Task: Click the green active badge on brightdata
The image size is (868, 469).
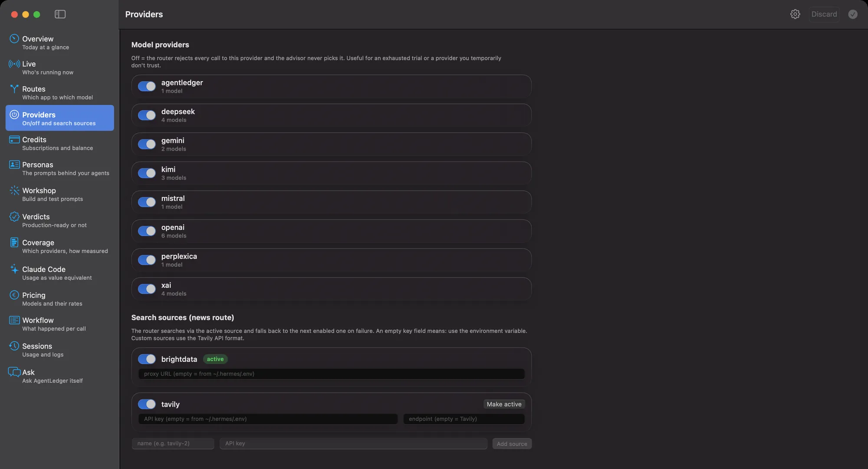Action: [x=215, y=359]
